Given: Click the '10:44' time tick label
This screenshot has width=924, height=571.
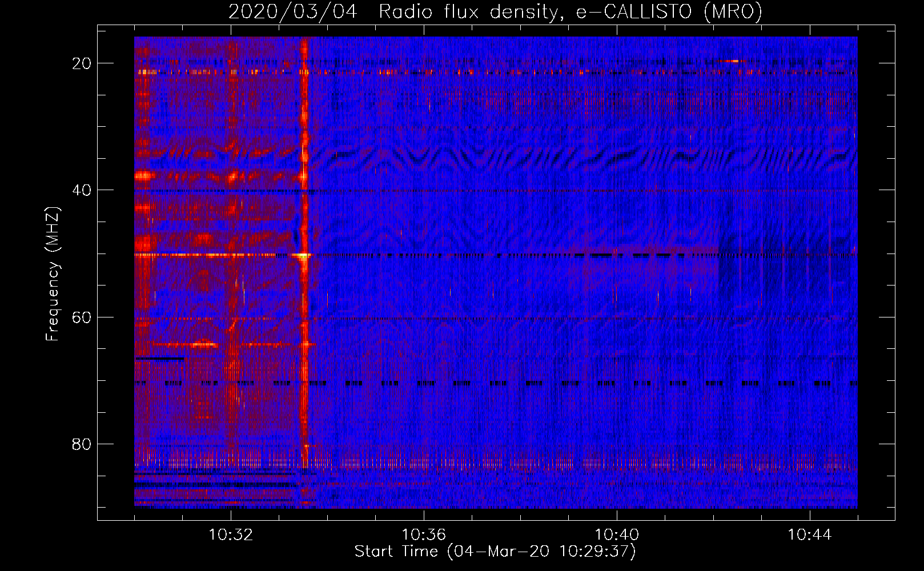Looking at the screenshot, I should [810, 535].
